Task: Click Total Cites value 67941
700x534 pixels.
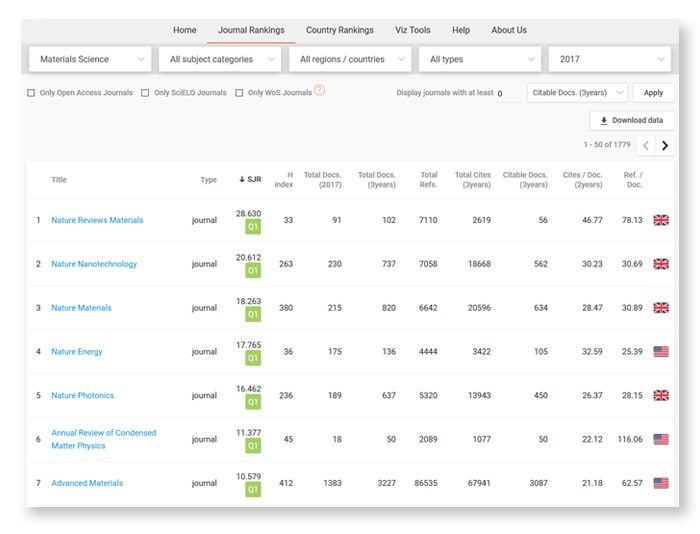Action: click(x=479, y=483)
